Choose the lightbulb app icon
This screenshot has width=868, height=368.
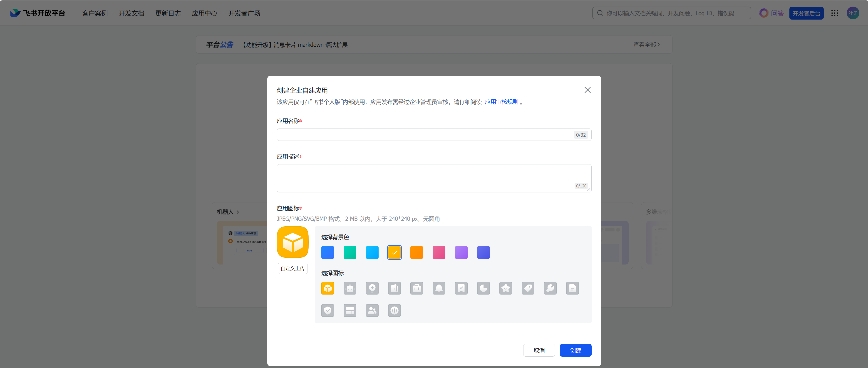(372, 288)
